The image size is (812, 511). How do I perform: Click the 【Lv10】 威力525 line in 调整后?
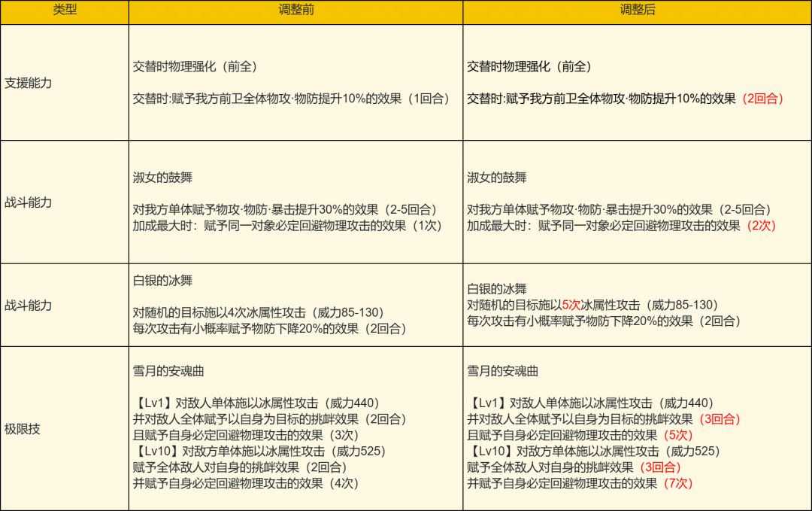coord(594,452)
